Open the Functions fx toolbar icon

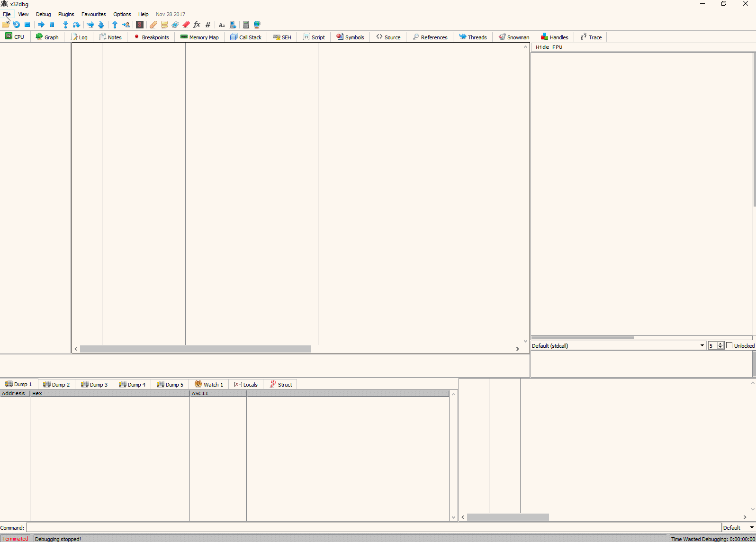(x=197, y=25)
